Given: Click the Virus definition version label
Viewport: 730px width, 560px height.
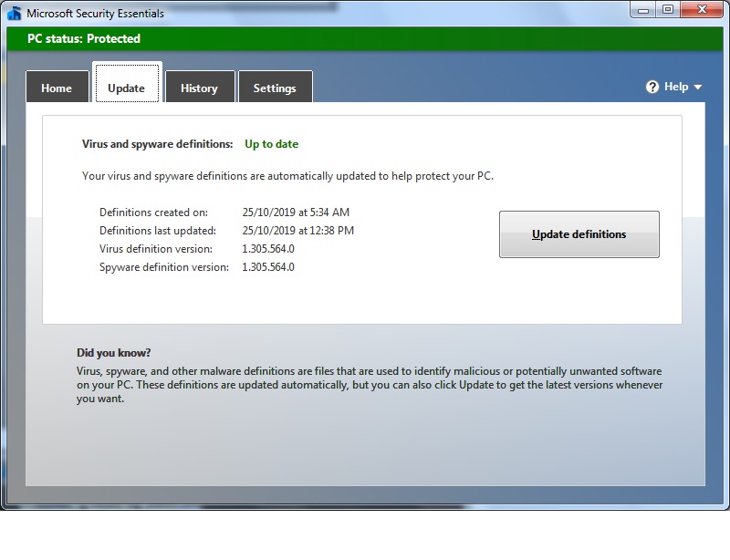Looking at the screenshot, I should tap(156, 249).
